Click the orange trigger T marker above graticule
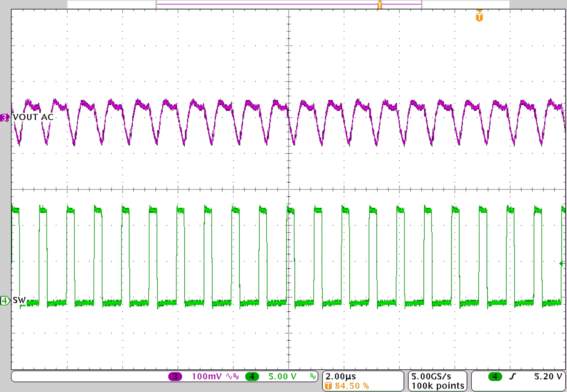567x392 pixels. coord(478,18)
